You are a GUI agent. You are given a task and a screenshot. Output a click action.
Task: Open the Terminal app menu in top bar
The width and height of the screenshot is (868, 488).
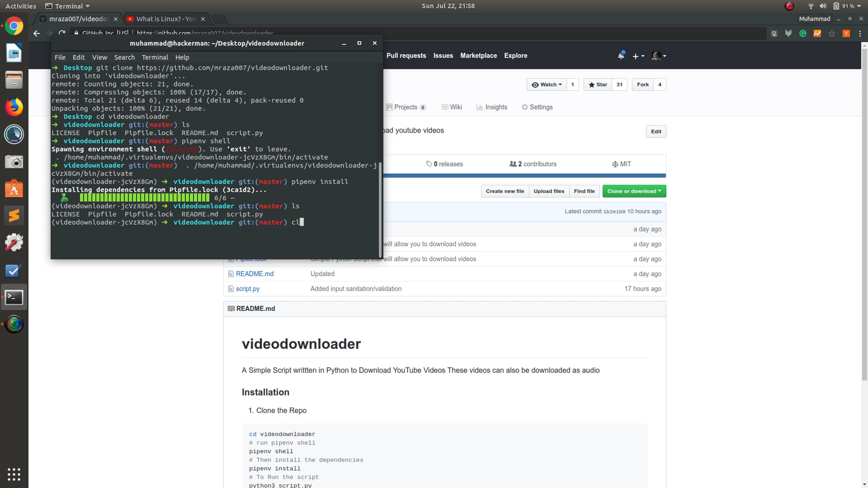click(68, 6)
